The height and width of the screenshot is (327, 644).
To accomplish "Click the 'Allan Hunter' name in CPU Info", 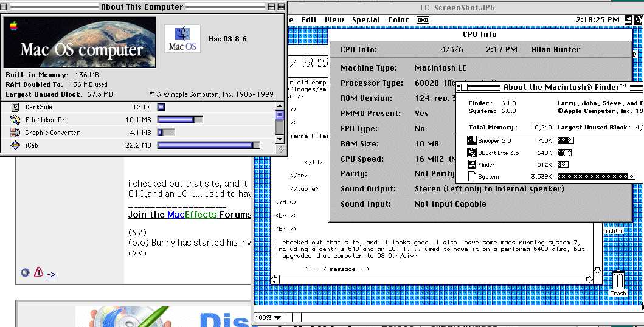I will pos(556,50).
